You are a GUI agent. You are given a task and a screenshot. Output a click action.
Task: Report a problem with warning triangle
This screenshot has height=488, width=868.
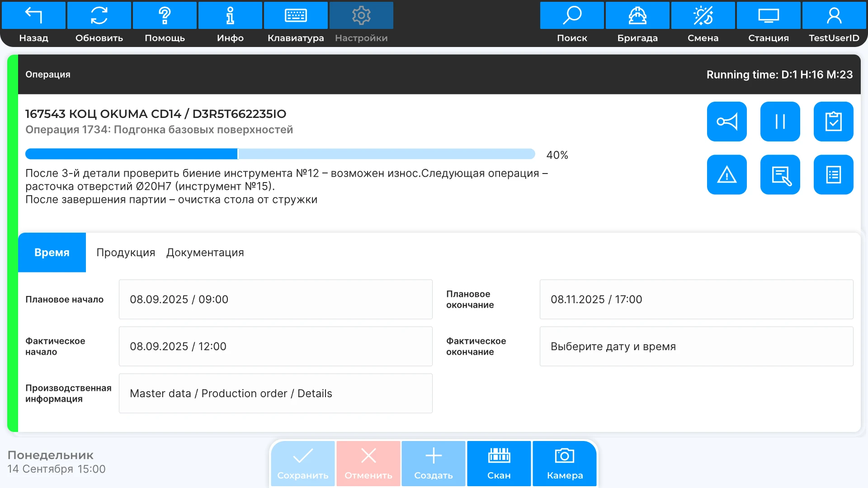tap(727, 175)
